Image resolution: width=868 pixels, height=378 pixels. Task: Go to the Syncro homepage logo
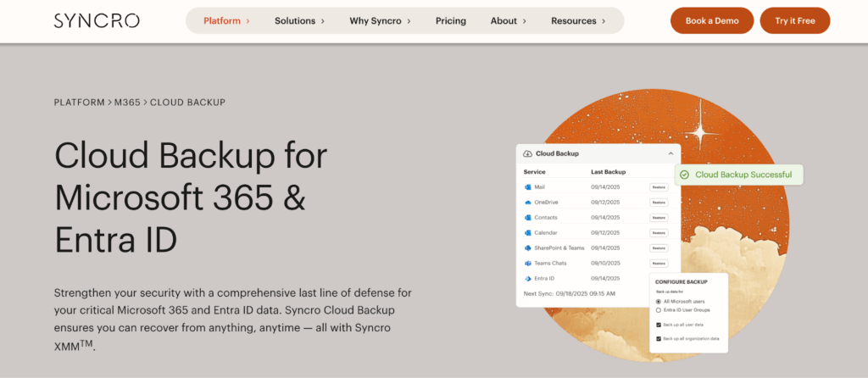(x=97, y=20)
